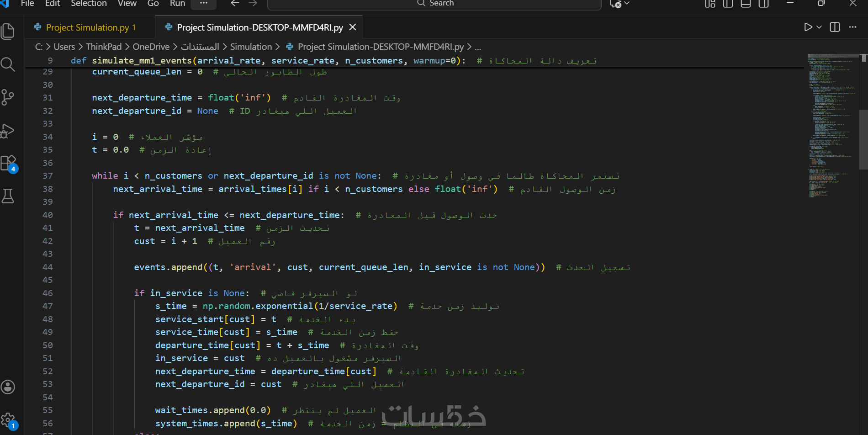Click Python file icon in the breadcrumb
868x435 pixels.
tap(289, 47)
